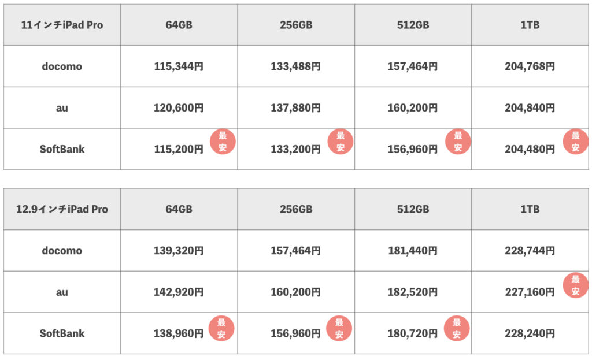The width and height of the screenshot is (592, 364).
Task: Click the 120,600円 au price cell
Action: click(x=179, y=107)
